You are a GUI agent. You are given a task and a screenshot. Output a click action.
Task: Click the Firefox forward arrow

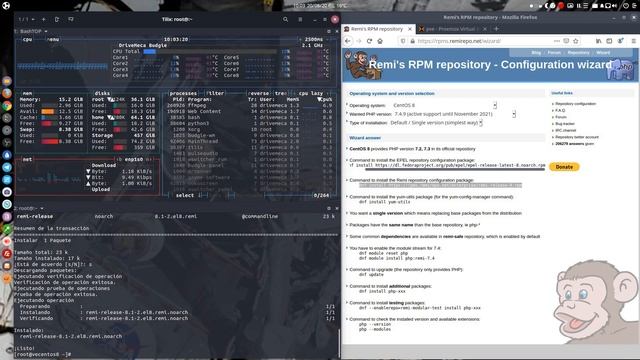(x=358, y=41)
